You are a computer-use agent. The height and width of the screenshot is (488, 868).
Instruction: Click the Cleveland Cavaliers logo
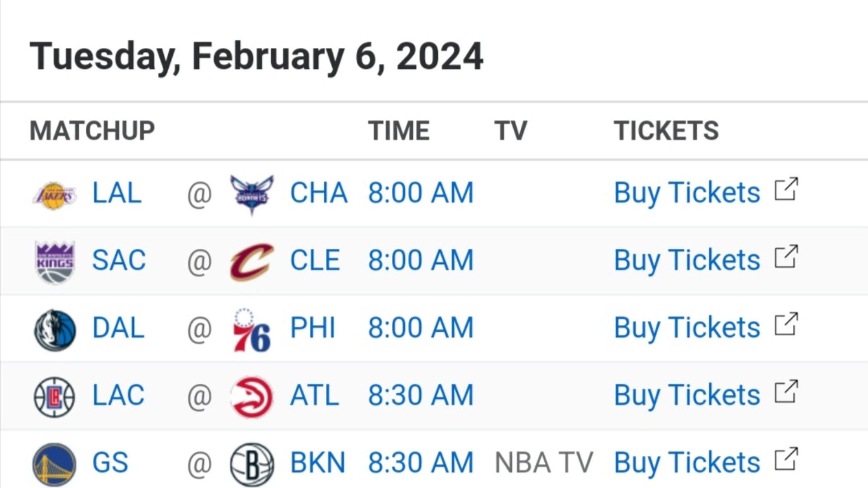252,262
